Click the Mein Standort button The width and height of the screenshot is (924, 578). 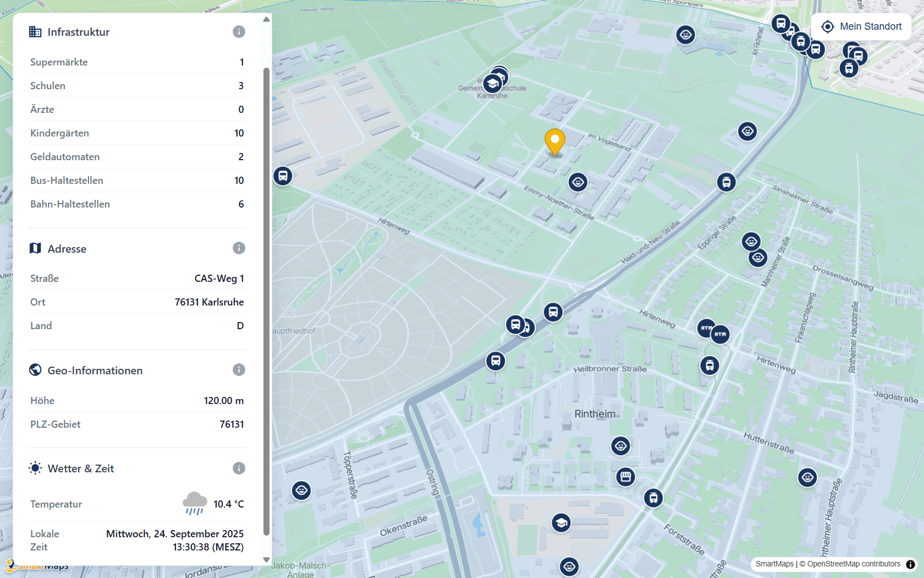click(861, 26)
